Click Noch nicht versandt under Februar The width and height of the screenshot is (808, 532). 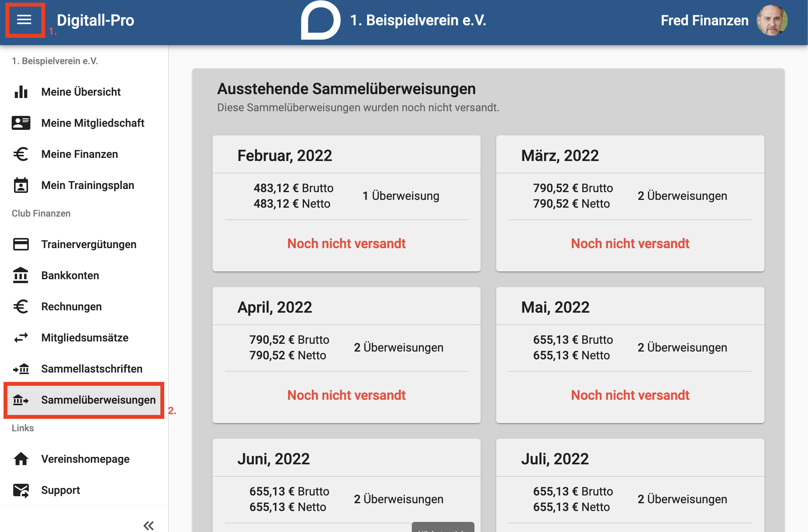click(346, 243)
